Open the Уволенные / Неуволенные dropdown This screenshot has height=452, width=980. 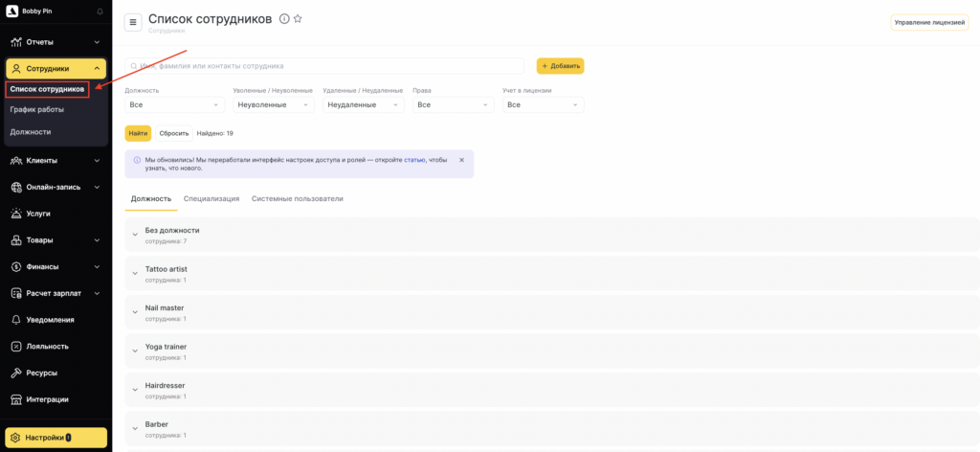point(273,104)
